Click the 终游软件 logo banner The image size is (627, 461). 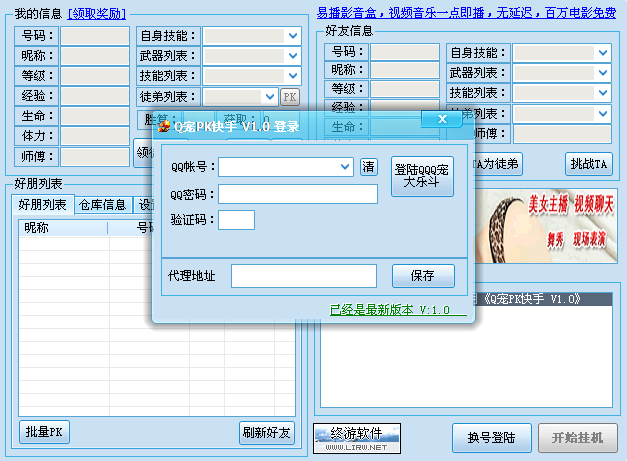[357, 439]
